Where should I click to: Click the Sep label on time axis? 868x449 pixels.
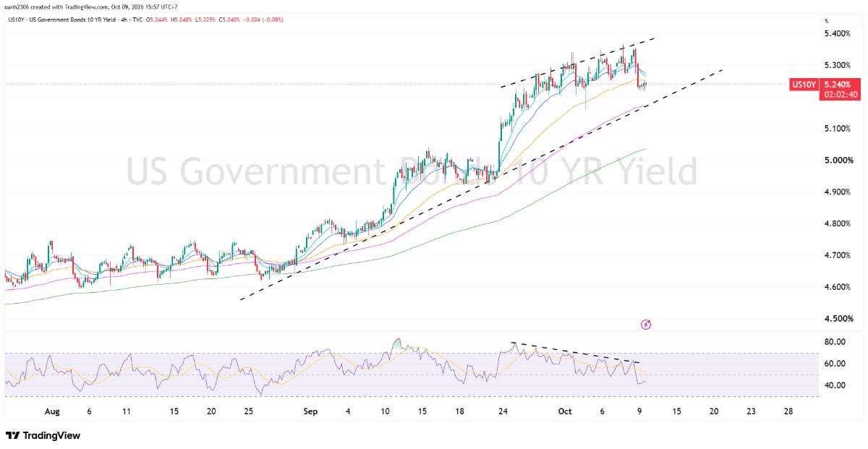click(310, 411)
